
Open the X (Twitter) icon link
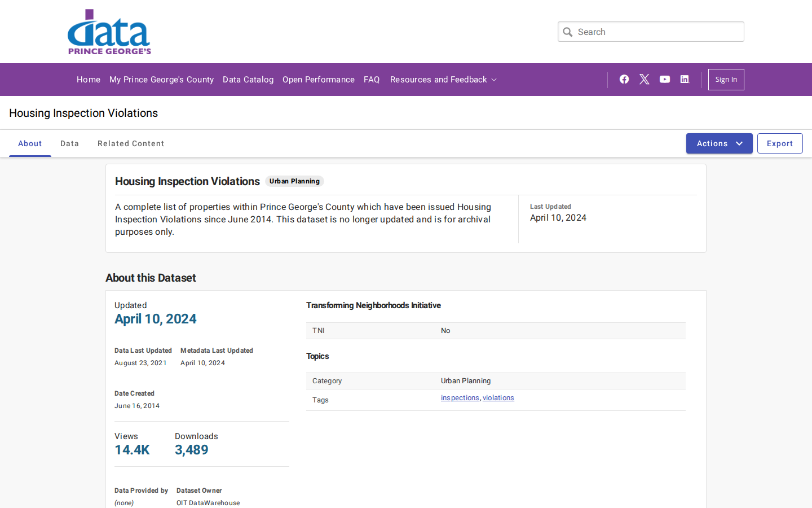pos(645,79)
